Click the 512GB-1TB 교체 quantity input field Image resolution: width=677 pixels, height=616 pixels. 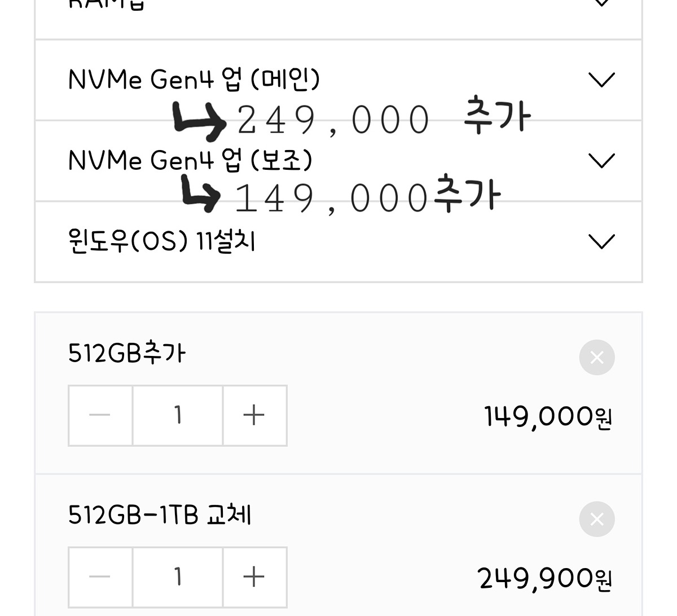[178, 577]
